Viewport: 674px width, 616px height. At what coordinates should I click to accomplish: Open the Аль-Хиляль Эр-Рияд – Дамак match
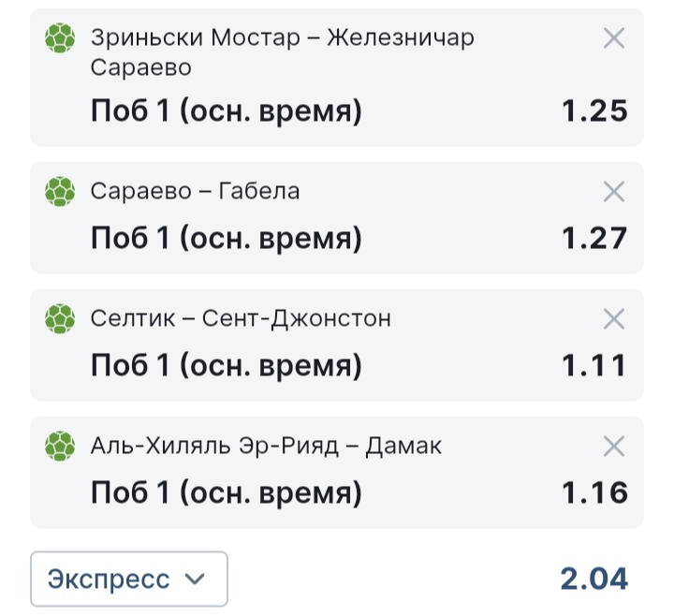pyautogui.click(x=266, y=447)
